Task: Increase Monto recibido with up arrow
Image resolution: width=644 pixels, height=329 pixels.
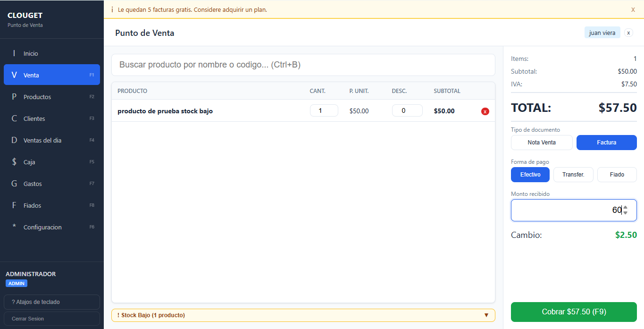Action: click(x=625, y=207)
